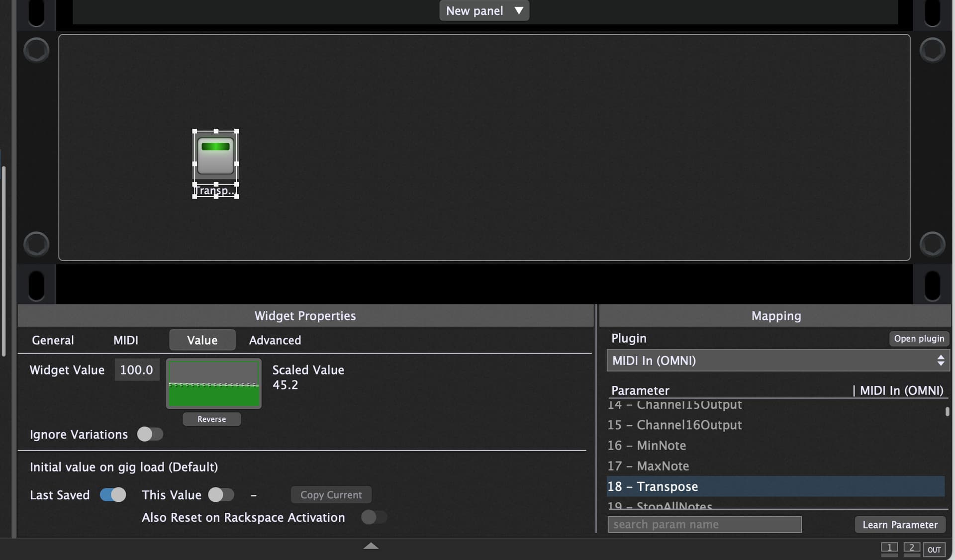The height and width of the screenshot is (560, 955).
Task: Open the New panel dropdown
Action: point(483,10)
